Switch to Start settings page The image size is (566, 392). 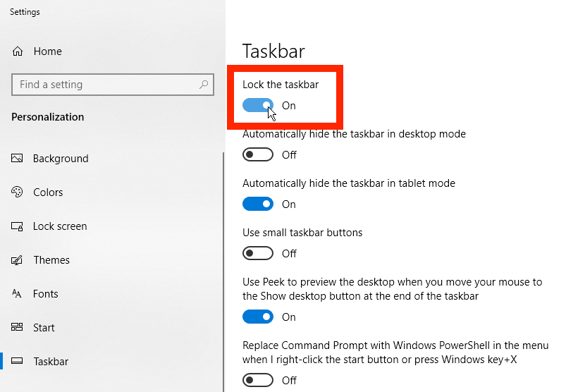pos(44,328)
